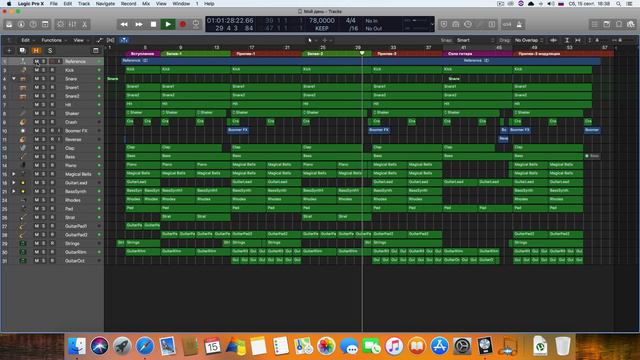Open Finder from the Dock
The height and width of the screenshot is (360, 640).
pos(77,346)
